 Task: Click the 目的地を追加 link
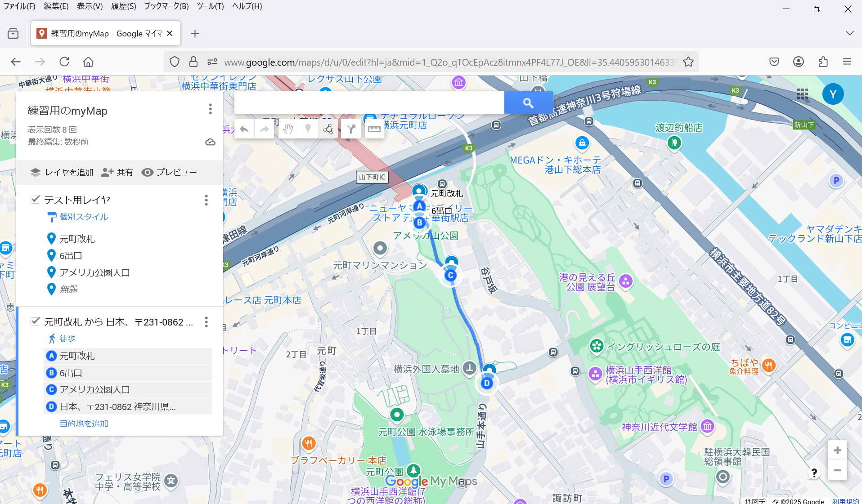[x=84, y=424]
